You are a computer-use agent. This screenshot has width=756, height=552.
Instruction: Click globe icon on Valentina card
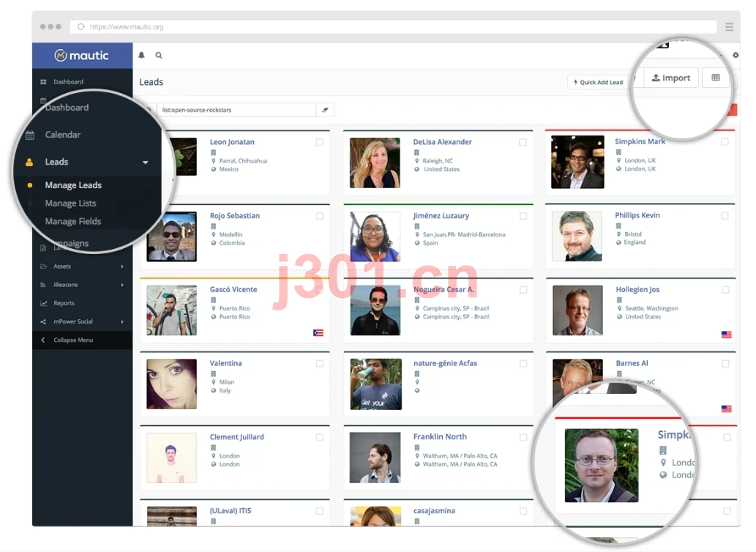click(x=213, y=390)
